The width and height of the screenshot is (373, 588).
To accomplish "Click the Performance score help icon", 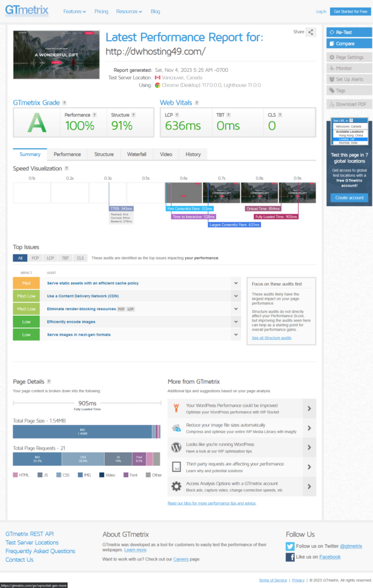I will click(x=95, y=115).
